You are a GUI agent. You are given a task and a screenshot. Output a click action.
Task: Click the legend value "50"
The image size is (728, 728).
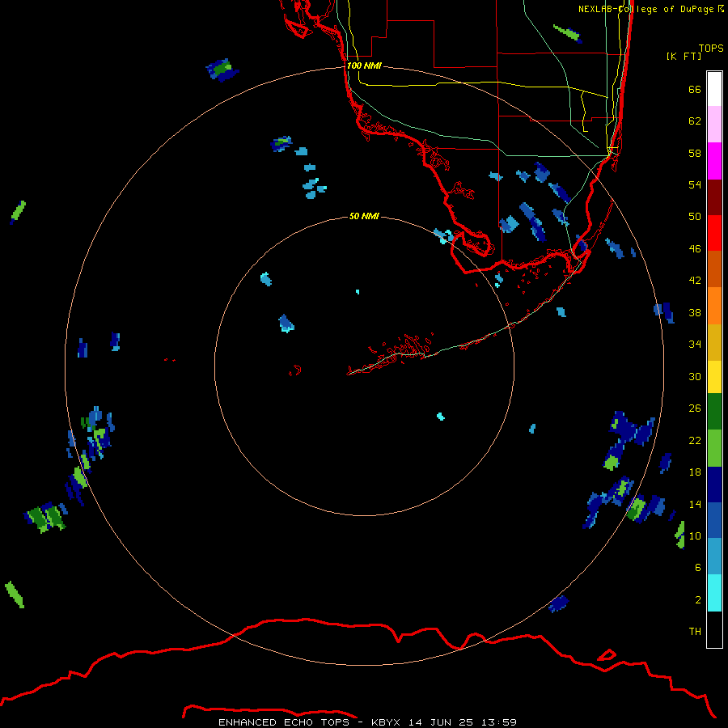pos(695,217)
